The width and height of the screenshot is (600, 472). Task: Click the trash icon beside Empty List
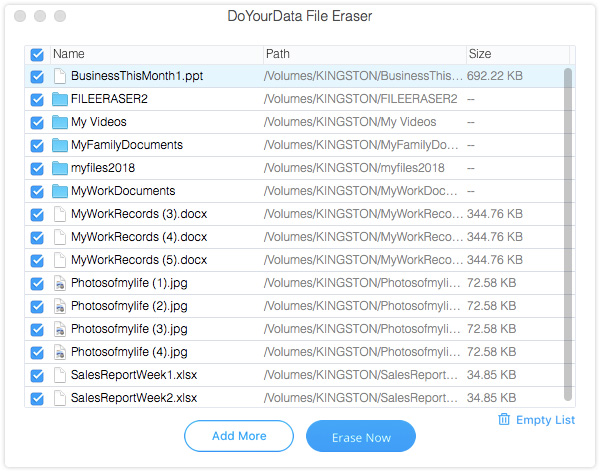pyautogui.click(x=504, y=419)
